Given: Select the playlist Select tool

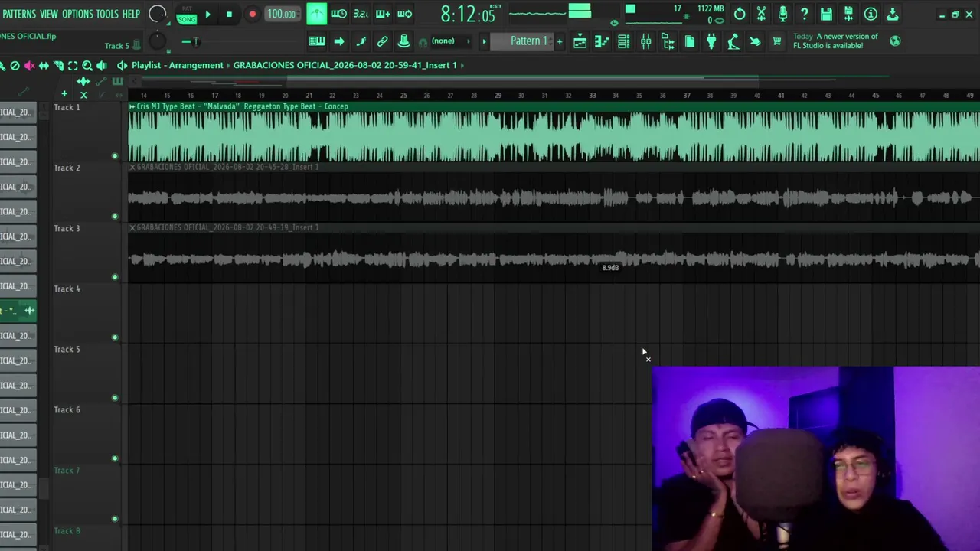Looking at the screenshot, I should pyautogui.click(x=73, y=66).
